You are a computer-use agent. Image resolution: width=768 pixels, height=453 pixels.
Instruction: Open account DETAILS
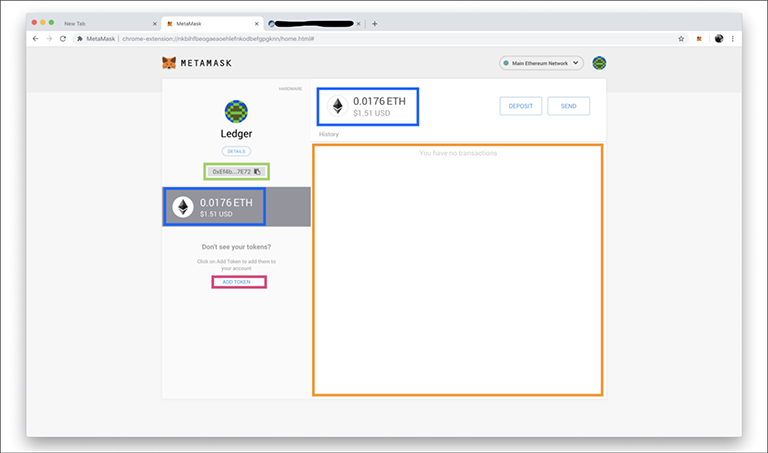pyautogui.click(x=236, y=151)
